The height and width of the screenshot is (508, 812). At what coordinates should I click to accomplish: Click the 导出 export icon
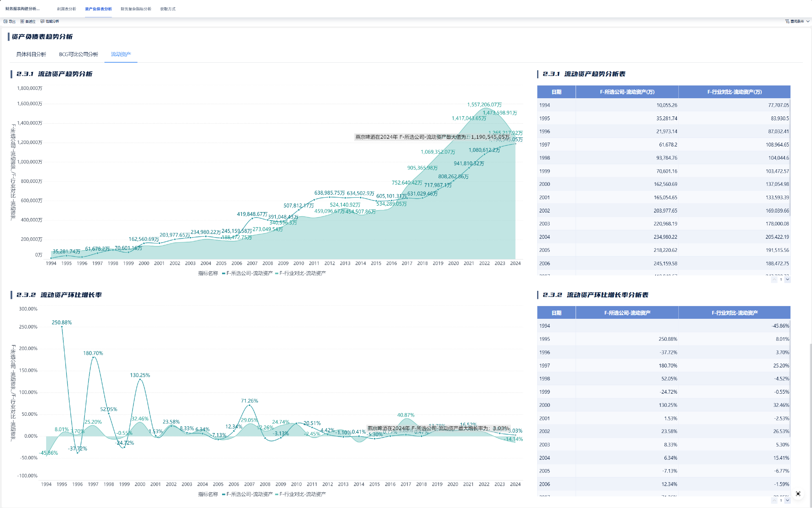pyautogui.click(x=5, y=21)
